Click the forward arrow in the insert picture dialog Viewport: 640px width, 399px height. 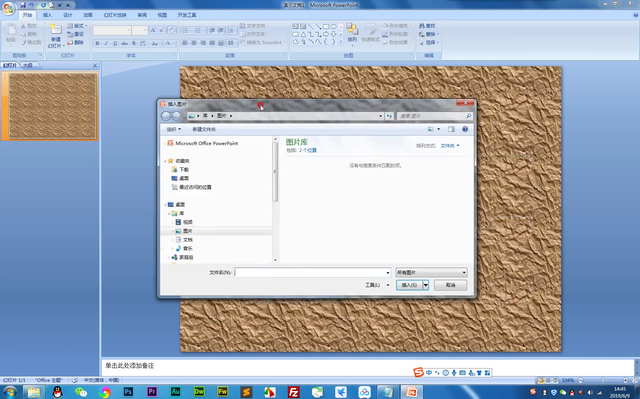point(176,116)
